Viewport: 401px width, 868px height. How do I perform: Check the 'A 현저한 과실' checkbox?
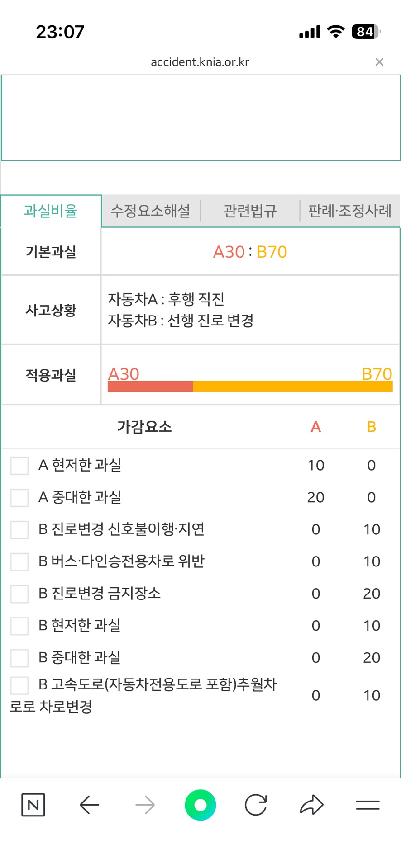pyautogui.click(x=19, y=465)
